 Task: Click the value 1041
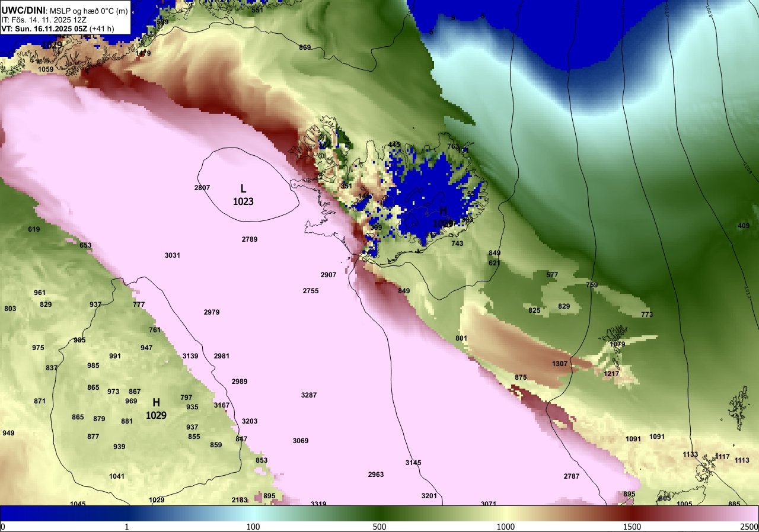(117, 476)
